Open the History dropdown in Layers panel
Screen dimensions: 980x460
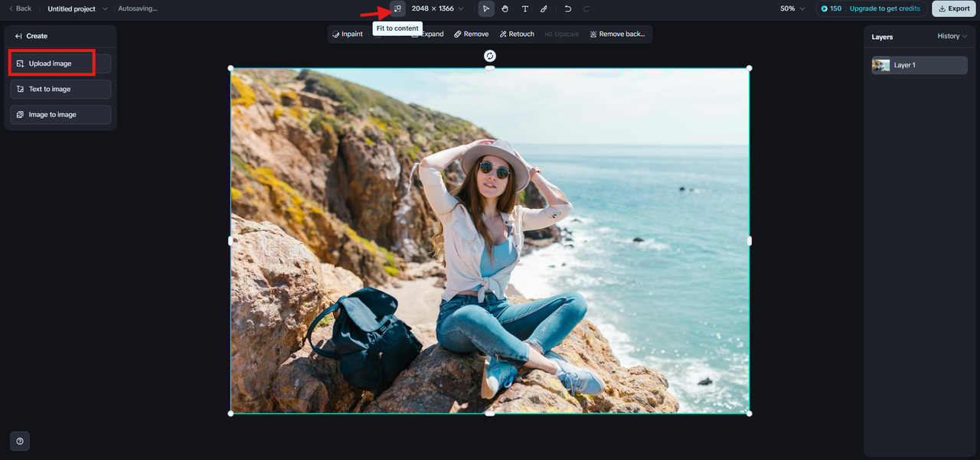pyautogui.click(x=952, y=36)
